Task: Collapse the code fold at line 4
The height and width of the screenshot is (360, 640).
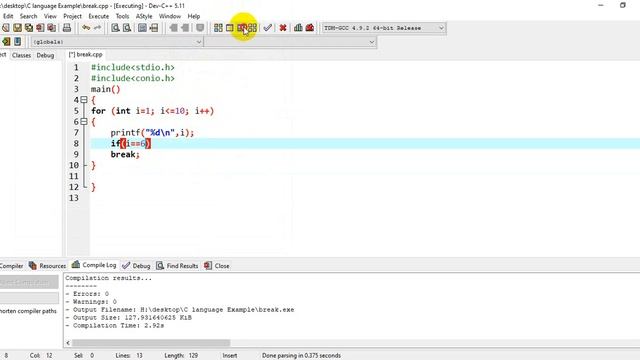Action: pyautogui.click(x=84, y=100)
